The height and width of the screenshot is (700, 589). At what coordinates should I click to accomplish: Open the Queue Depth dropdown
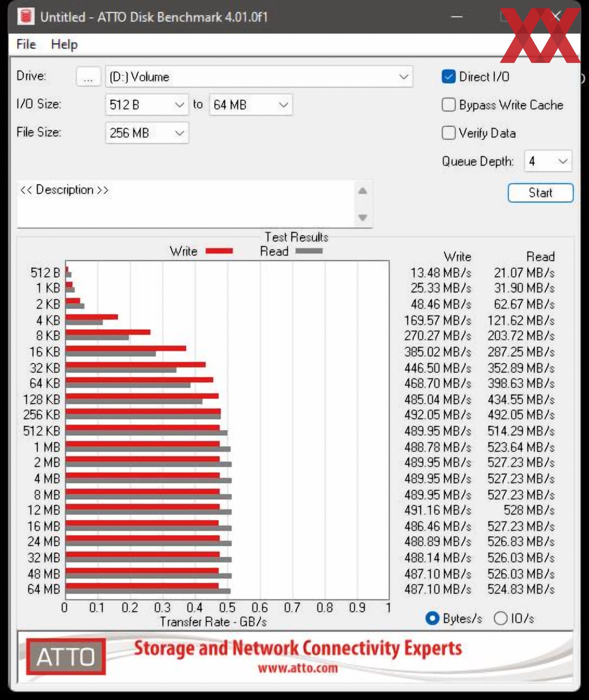[548, 161]
